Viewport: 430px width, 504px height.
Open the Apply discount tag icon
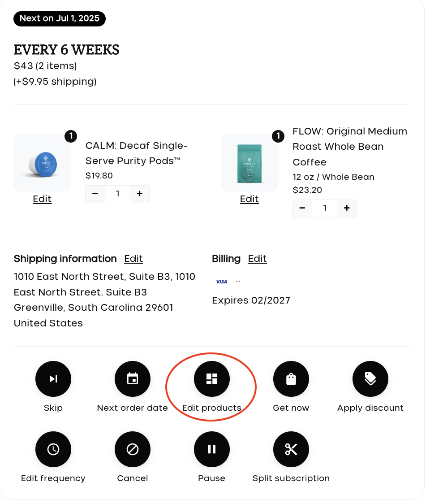(370, 379)
